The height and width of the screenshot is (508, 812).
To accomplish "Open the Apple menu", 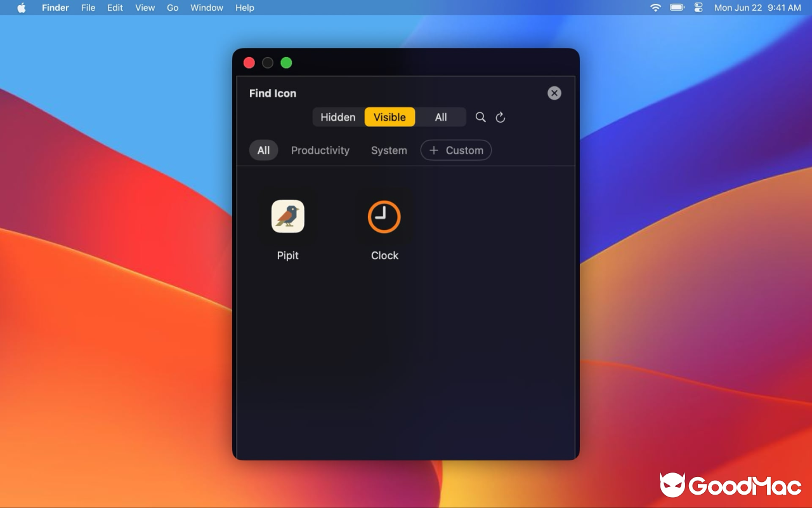I will click(22, 8).
